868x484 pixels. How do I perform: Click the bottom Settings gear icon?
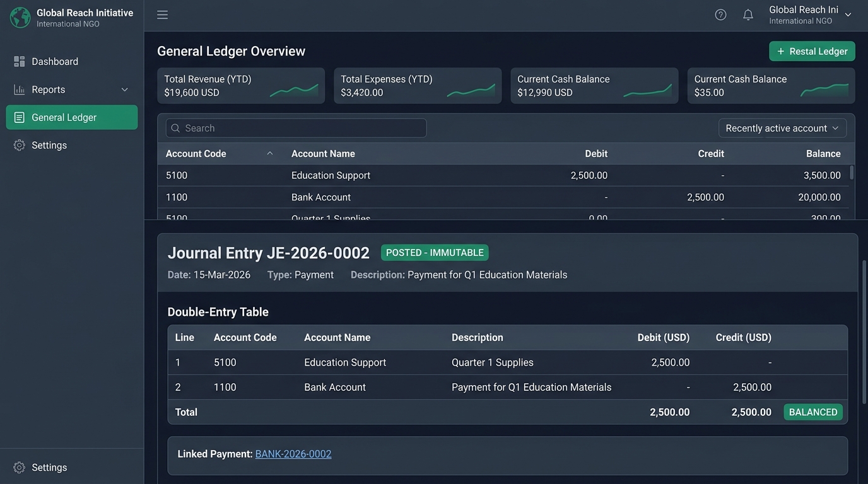pos(20,468)
